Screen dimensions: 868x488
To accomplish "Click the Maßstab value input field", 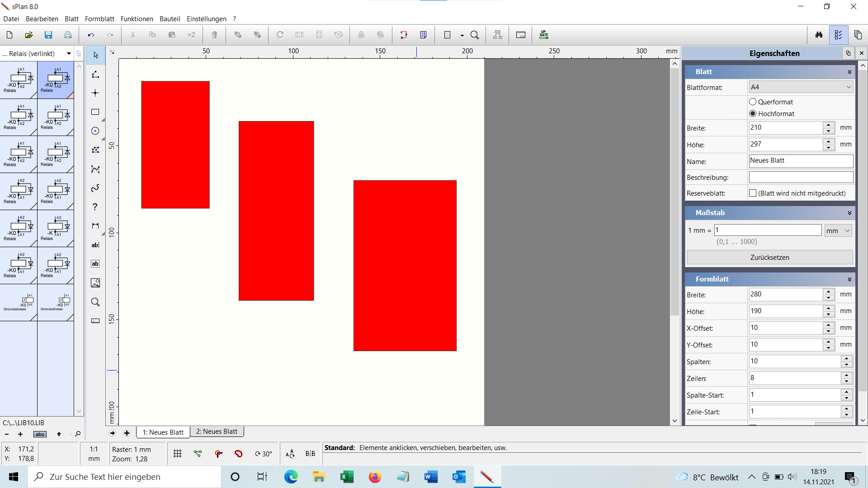I will pos(768,230).
